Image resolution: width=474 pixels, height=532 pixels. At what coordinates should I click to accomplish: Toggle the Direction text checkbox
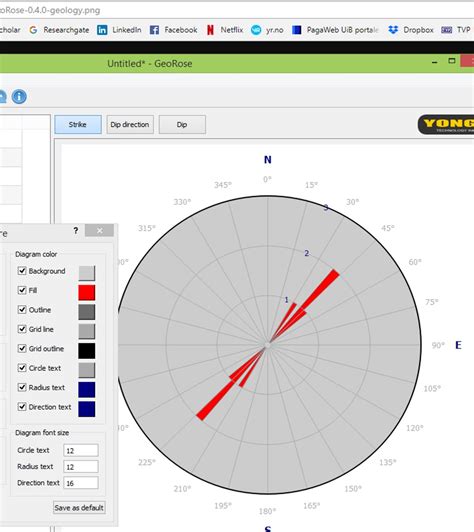tap(22, 406)
